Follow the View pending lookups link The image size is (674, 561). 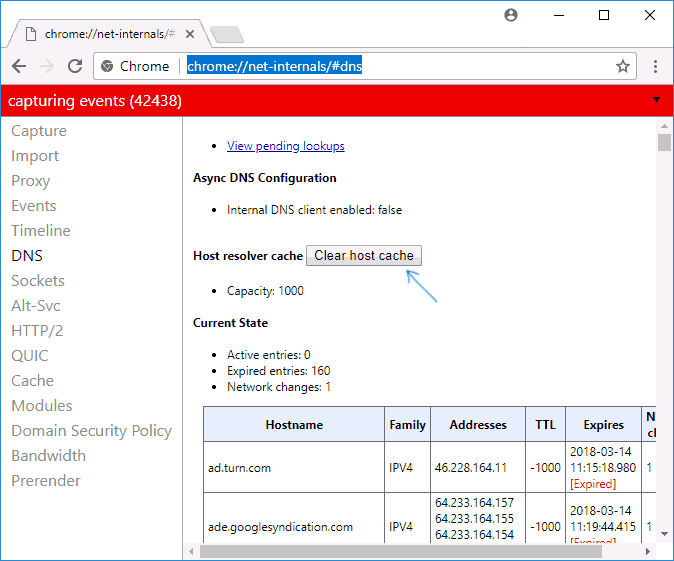[x=285, y=146]
